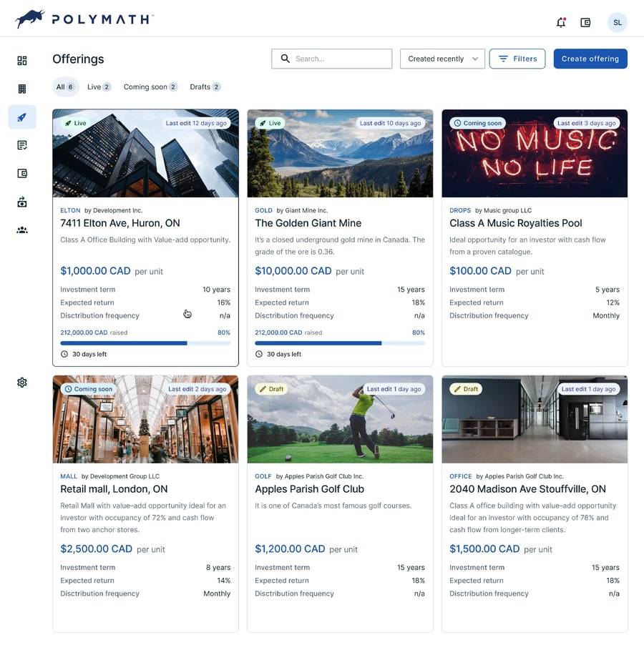Expand the Created recently sort dropdown
644x645 pixels.
pos(442,59)
